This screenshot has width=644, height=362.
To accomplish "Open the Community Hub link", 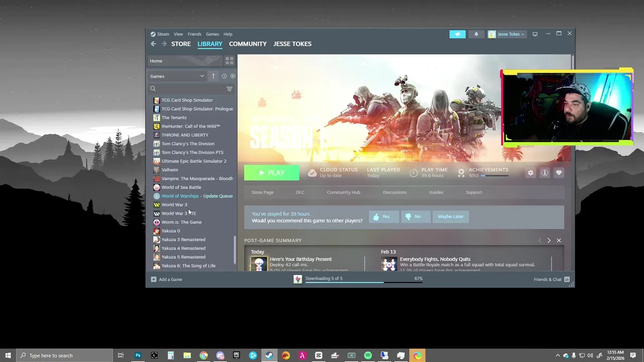I will pos(344,193).
